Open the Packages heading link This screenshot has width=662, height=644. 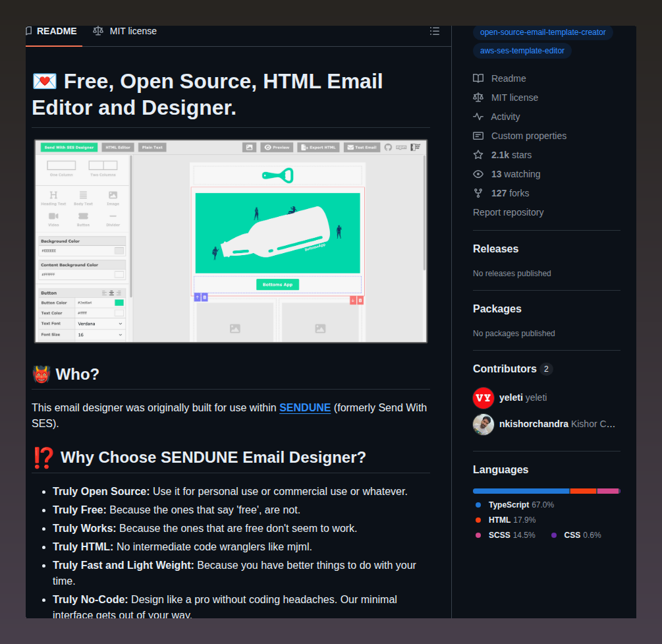point(497,309)
